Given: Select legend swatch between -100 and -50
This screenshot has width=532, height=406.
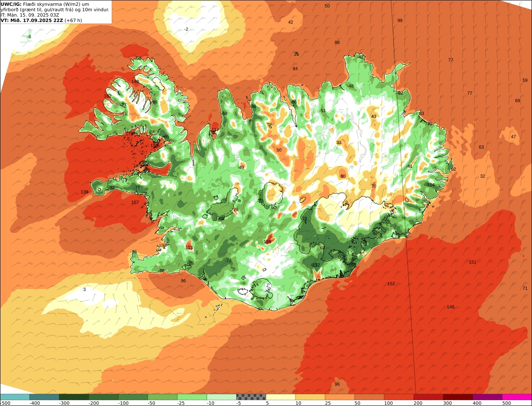Looking at the screenshot, I should (x=133, y=397).
